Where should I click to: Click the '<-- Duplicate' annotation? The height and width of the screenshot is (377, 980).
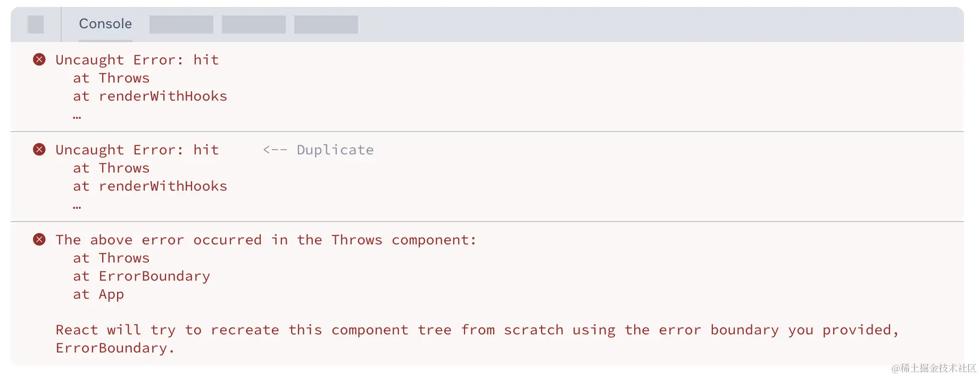pyautogui.click(x=318, y=150)
